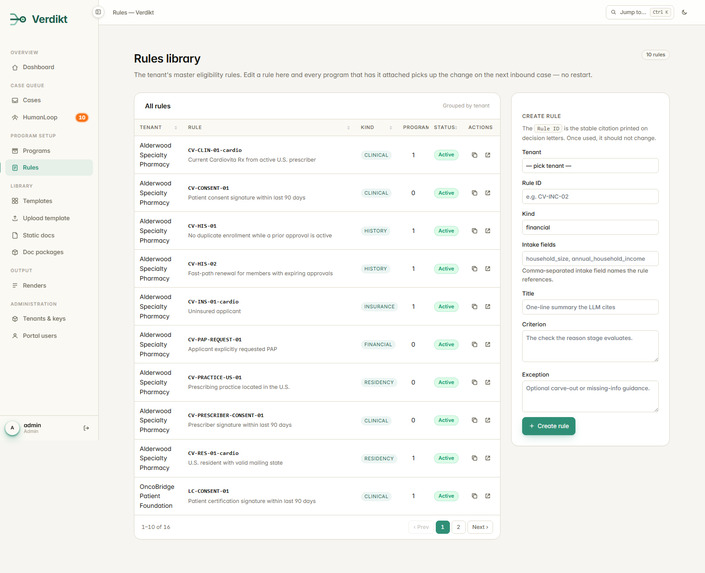Open the Jump to search box

click(640, 12)
